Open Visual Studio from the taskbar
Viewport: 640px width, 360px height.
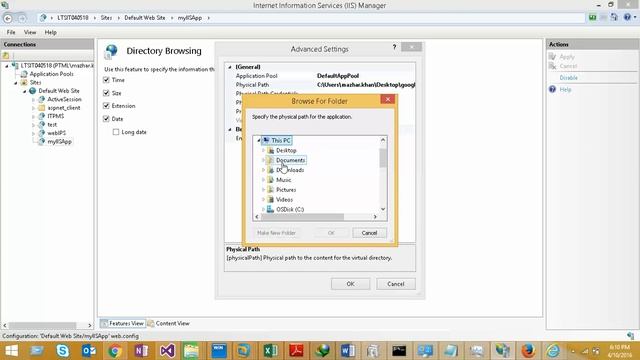[167, 351]
